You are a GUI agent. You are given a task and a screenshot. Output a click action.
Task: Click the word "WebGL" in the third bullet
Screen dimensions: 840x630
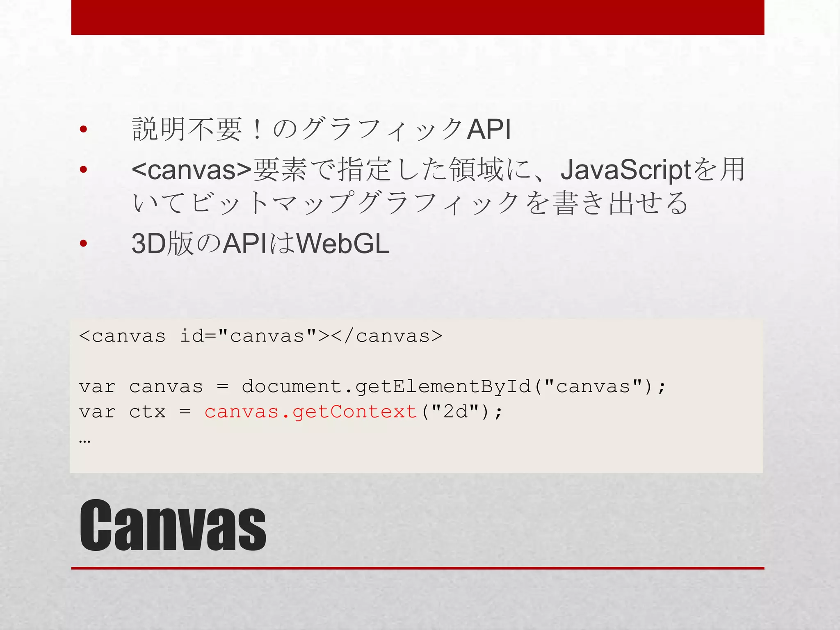(x=343, y=244)
